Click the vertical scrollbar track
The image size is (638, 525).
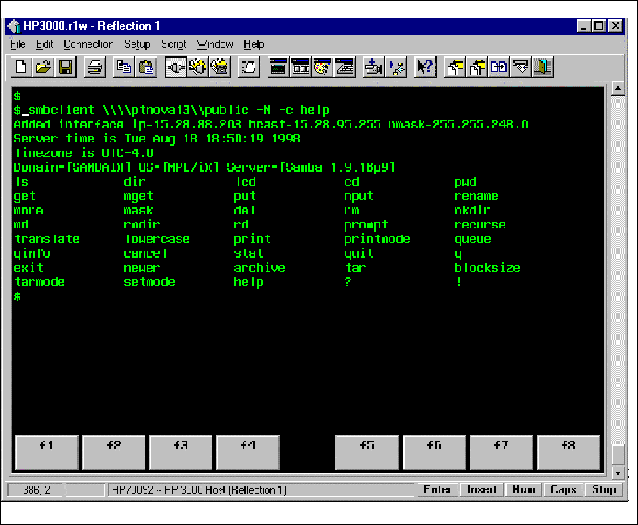(x=618, y=269)
